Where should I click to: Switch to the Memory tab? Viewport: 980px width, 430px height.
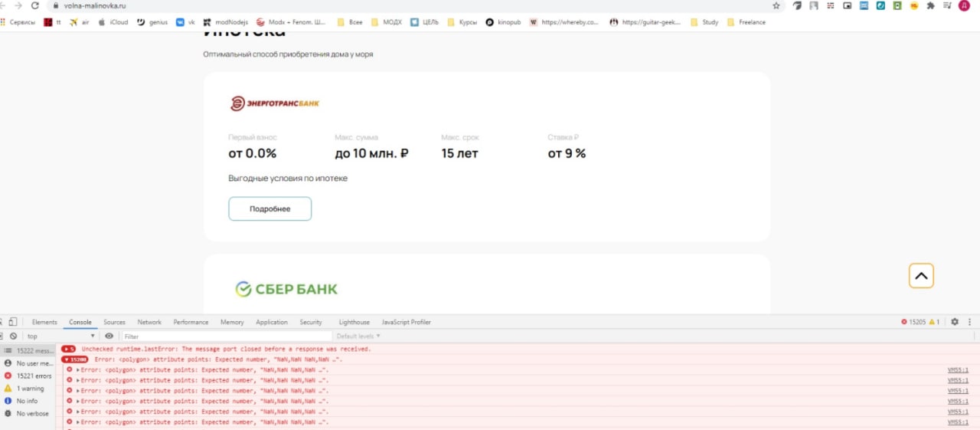click(x=232, y=322)
